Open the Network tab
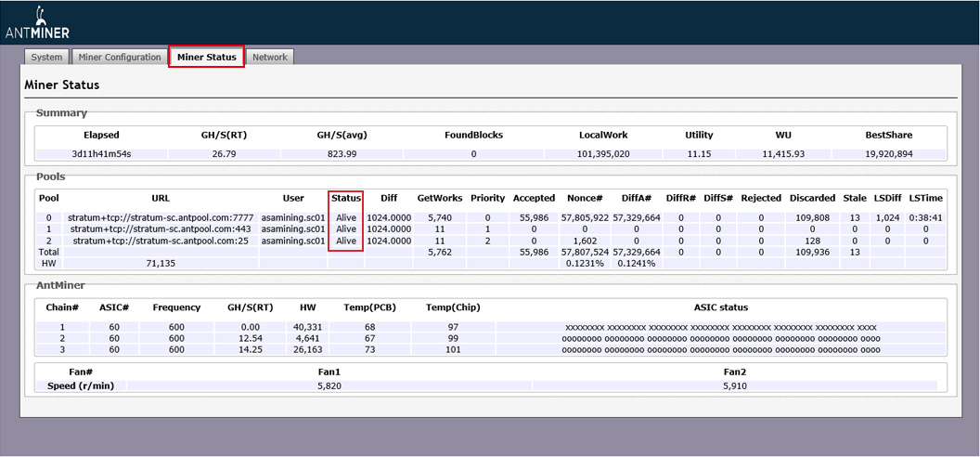Image resolution: width=980 pixels, height=457 pixels. 270,57
